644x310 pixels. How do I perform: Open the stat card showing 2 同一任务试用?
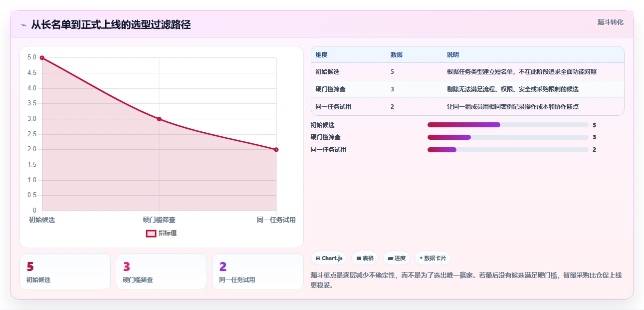click(x=258, y=272)
